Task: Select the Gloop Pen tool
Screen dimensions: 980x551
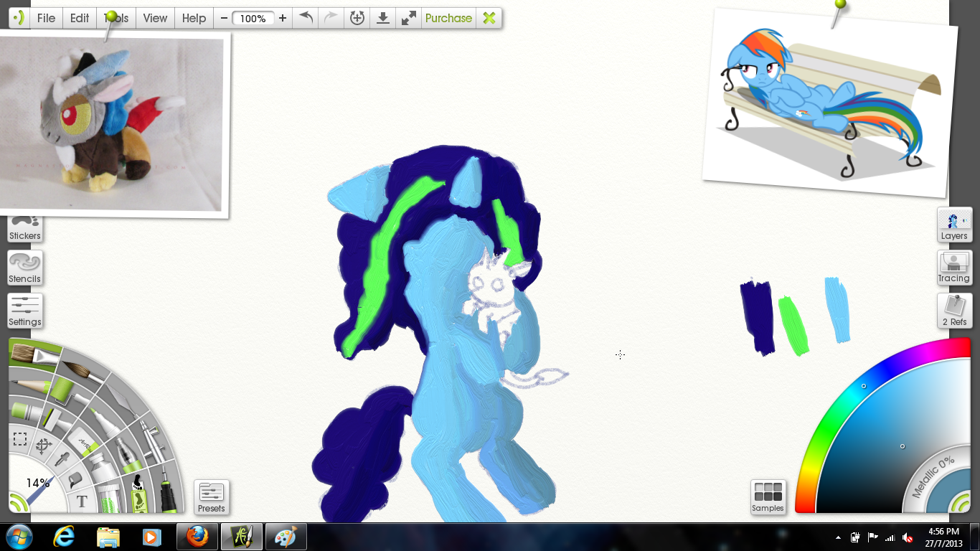Action: coord(128,456)
